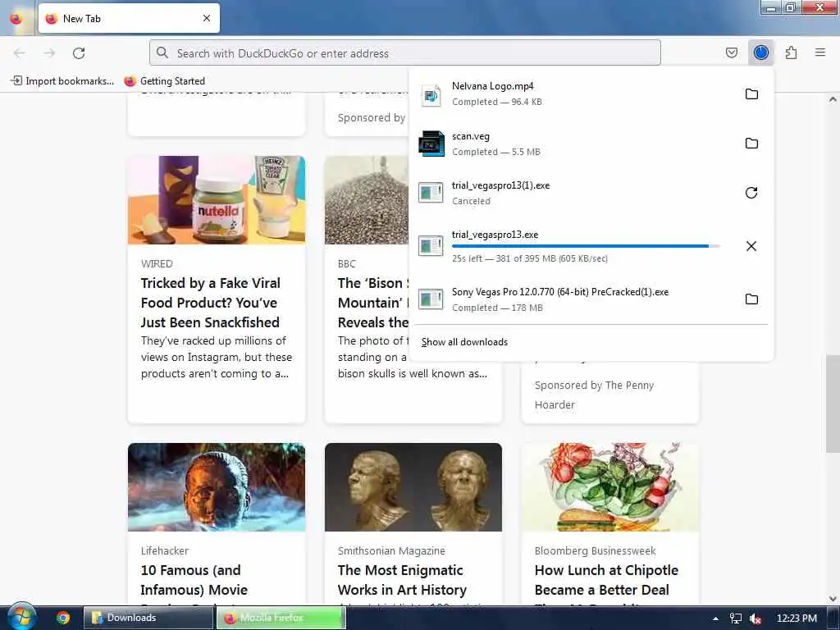Open WIRED story Tricked by Fake Viral Food

(x=211, y=303)
